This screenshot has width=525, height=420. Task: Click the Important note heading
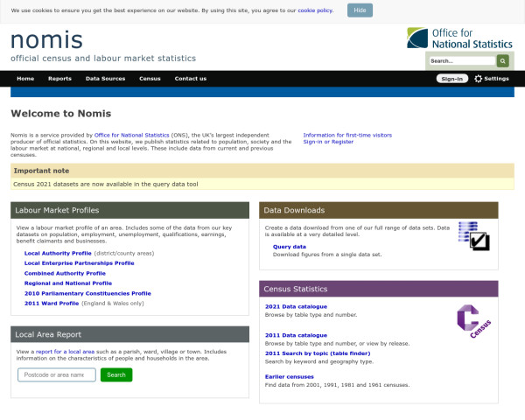pos(41,171)
